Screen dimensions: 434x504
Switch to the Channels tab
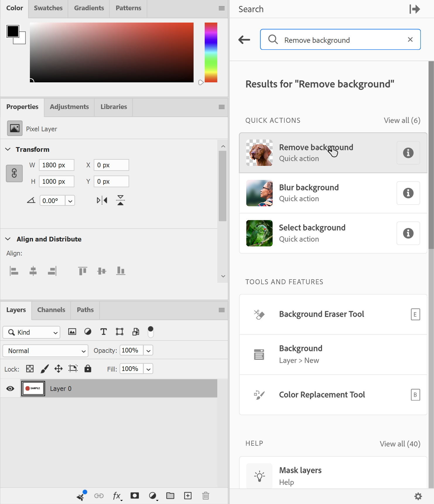[51, 310]
